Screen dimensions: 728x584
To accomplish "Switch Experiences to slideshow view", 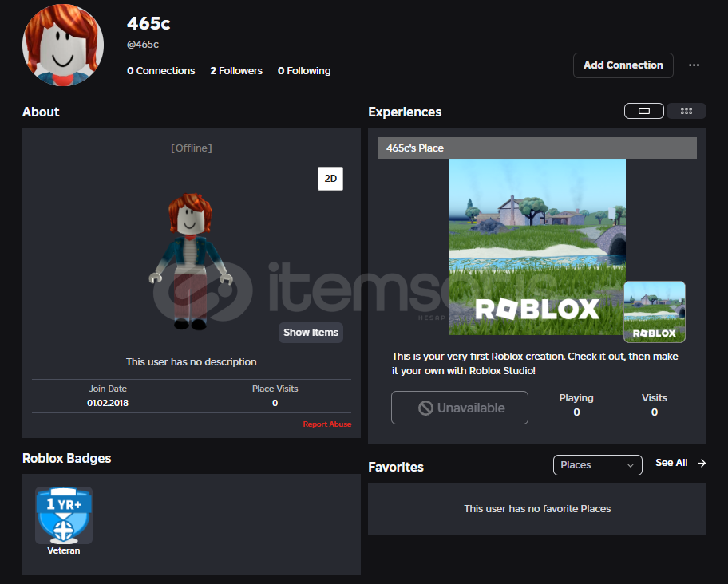I will pos(643,111).
